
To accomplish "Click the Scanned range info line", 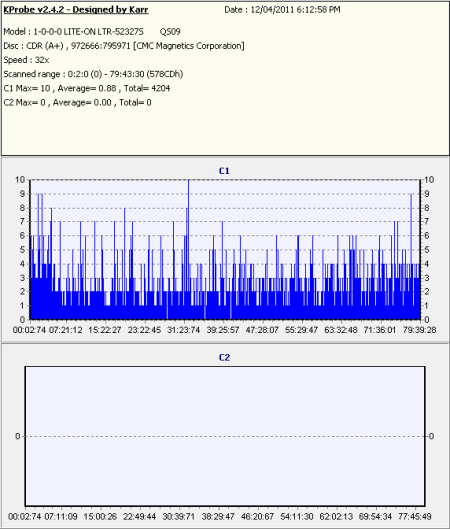I will (93, 74).
